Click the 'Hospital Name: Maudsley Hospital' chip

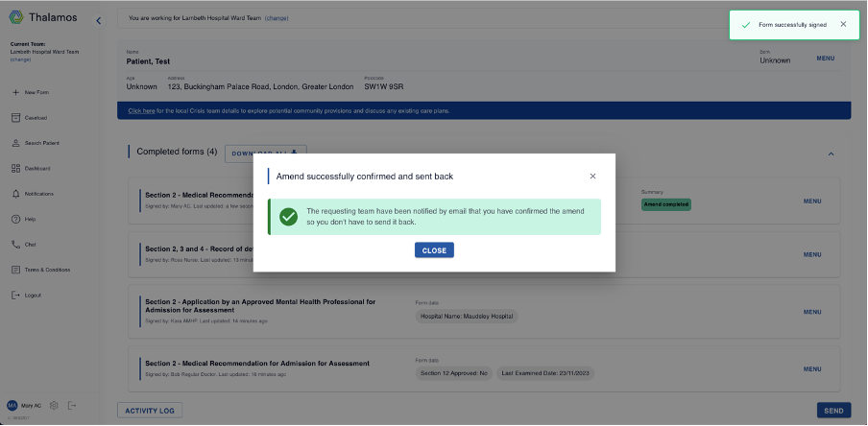tap(467, 317)
